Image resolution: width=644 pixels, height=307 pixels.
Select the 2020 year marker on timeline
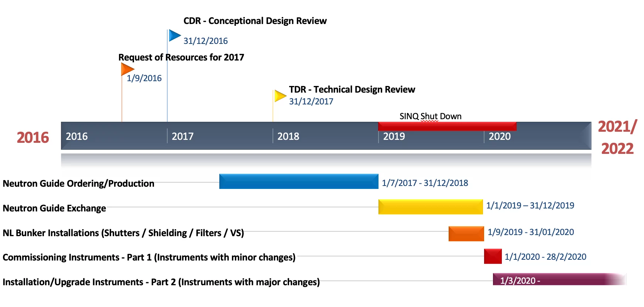tap(499, 137)
